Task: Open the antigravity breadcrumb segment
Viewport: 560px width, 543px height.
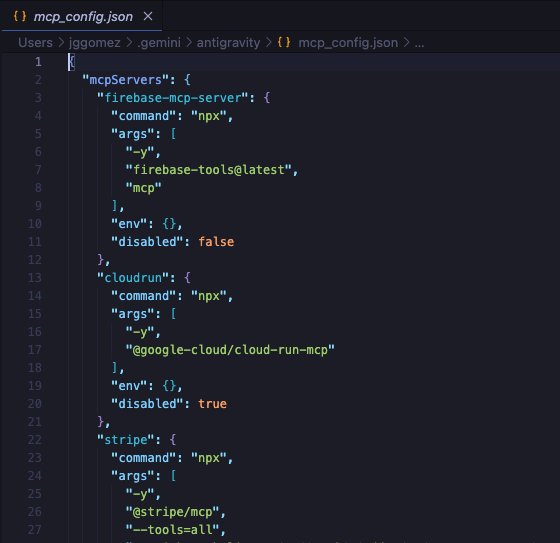Action: point(229,43)
